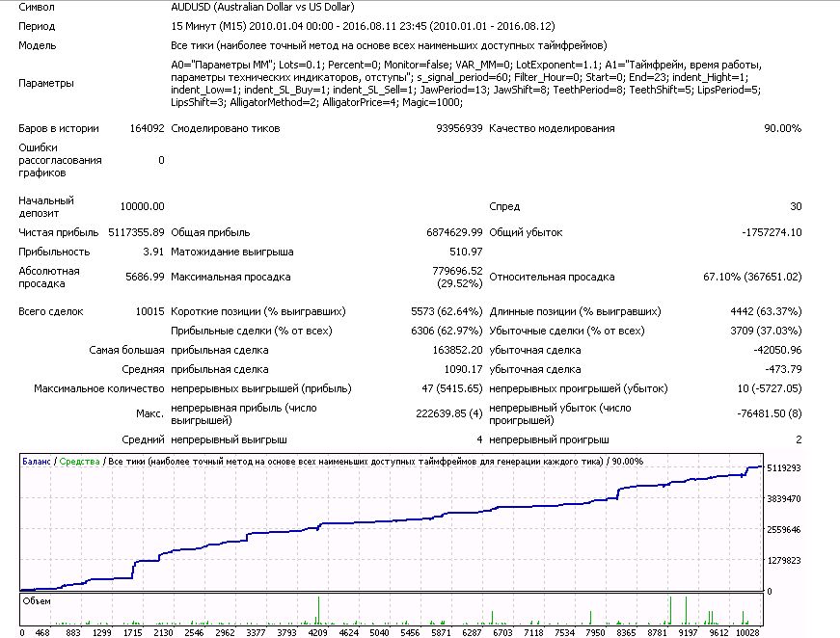Click the average loss trade value -473.79

pyautogui.click(x=783, y=369)
